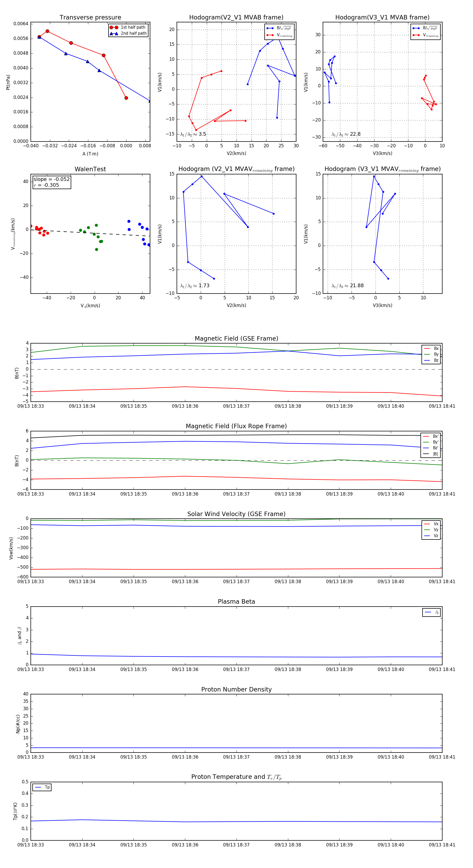
Task: Click the "Solar Wind Velocity (GSE Frame)" title
Action: point(236,514)
